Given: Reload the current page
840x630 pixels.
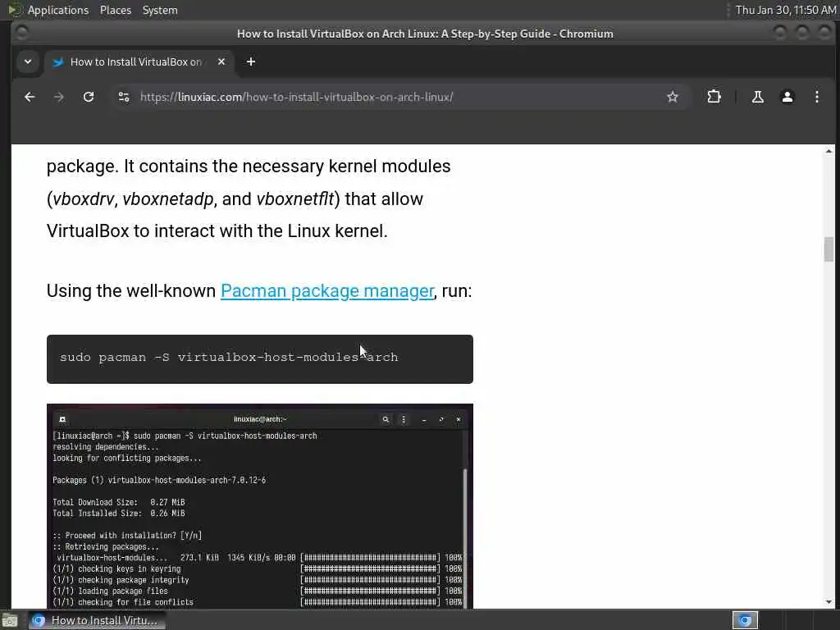Looking at the screenshot, I should pos(89,97).
